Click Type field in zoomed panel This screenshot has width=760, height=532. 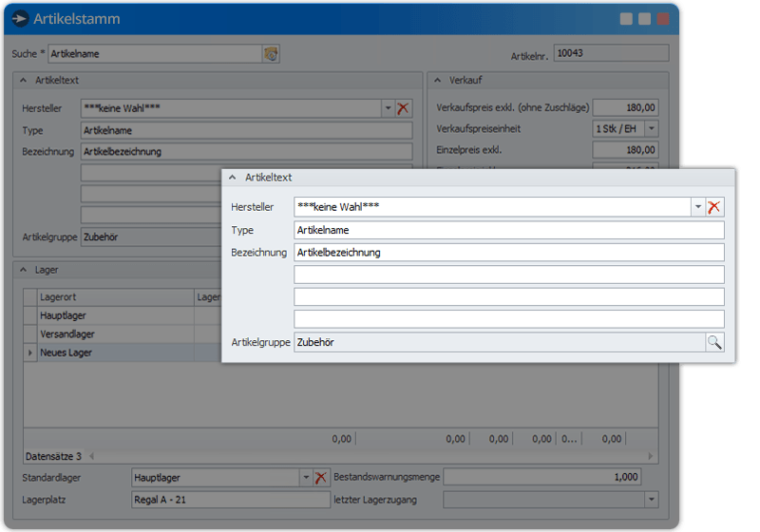click(x=509, y=230)
